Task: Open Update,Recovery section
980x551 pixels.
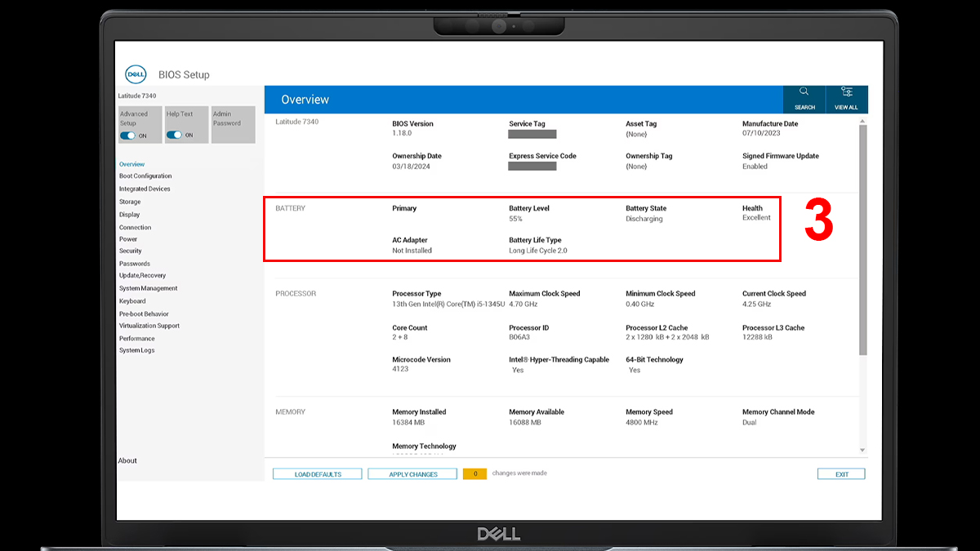Action: click(x=142, y=276)
